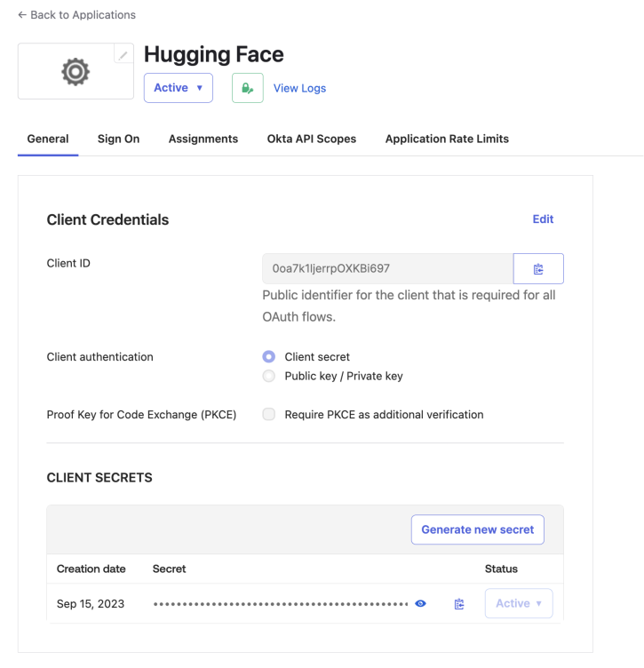Click the green provisioning key icon button
The width and height of the screenshot is (644, 668).
tap(248, 88)
